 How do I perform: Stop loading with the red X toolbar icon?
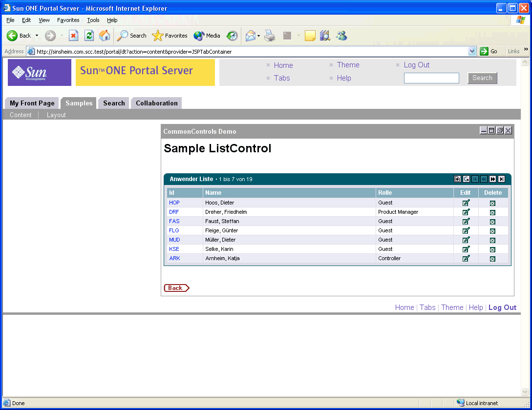73,36
